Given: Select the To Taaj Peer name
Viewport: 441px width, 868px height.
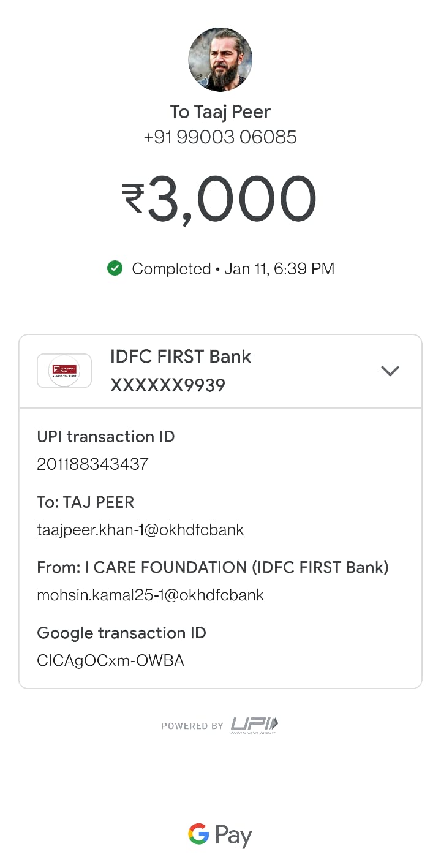Looking at the screenshot, I should pos(221,112).
